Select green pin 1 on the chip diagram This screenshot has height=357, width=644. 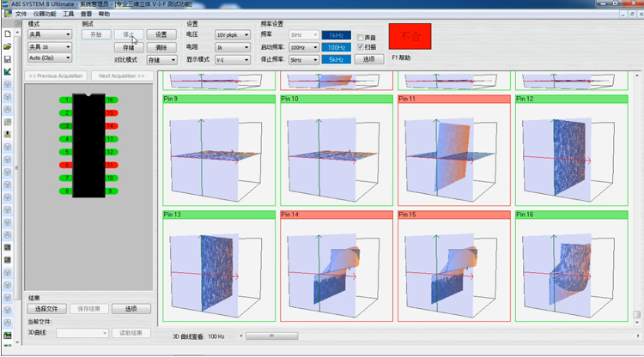65,100
